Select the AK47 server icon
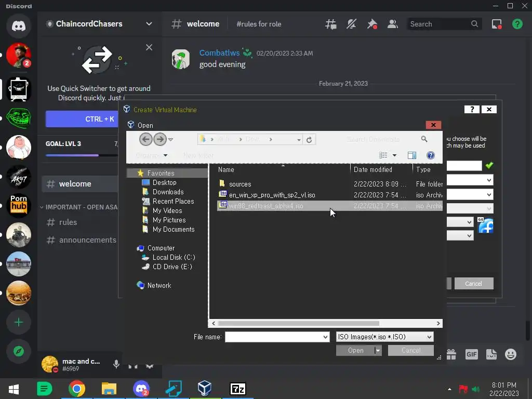The height and width of the screenshot is (399, 532). [19, 177]
